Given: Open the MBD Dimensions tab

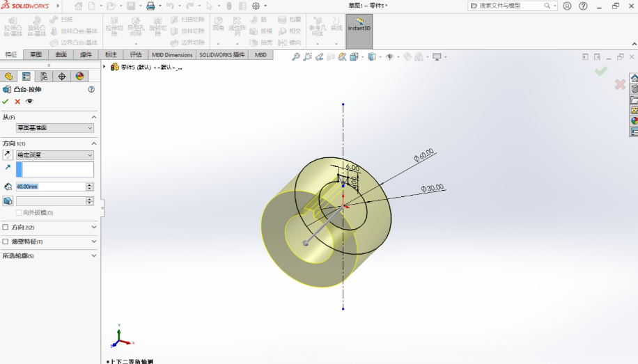Looking at the screenshot, I should click(172, 54).
